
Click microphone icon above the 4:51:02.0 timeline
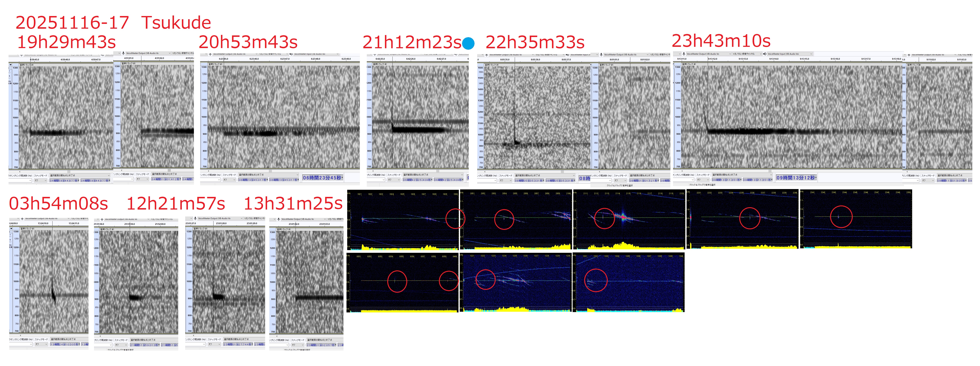pyautogui.click(x=123, y=53)
